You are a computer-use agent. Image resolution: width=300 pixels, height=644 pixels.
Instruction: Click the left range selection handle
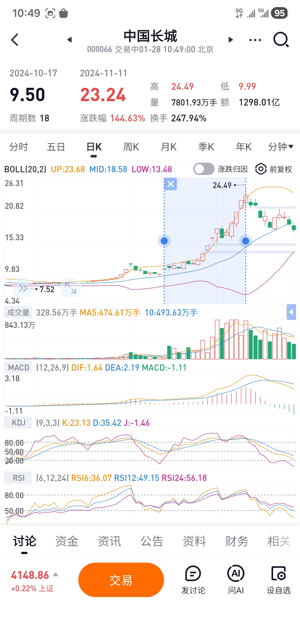pyautogui.click(x=164, y=241)
